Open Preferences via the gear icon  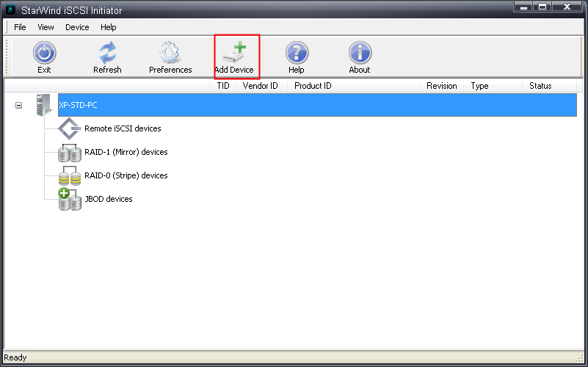(x=170, y=53)
